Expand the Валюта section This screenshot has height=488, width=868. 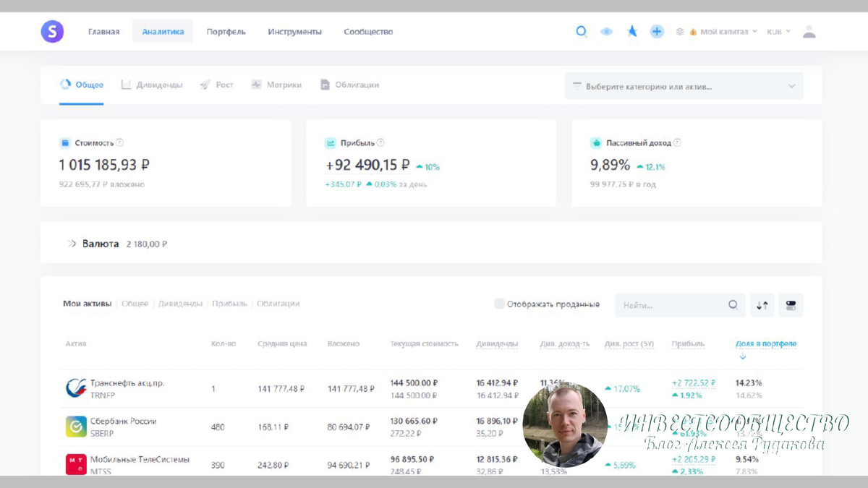coord(72,244)
